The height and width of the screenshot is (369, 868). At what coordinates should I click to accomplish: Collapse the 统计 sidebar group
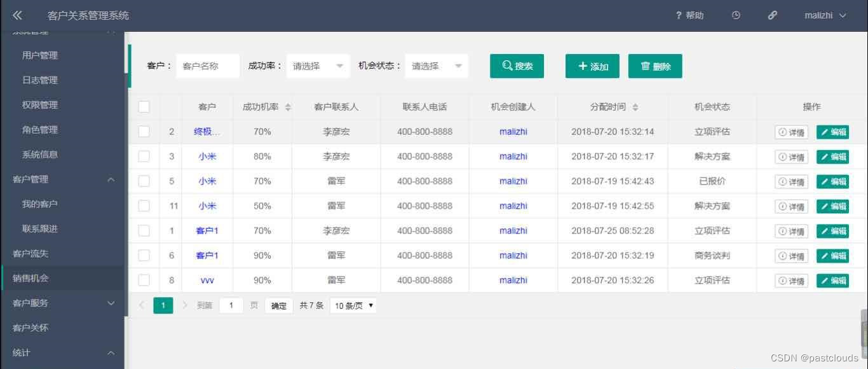[x=62, y=353]
